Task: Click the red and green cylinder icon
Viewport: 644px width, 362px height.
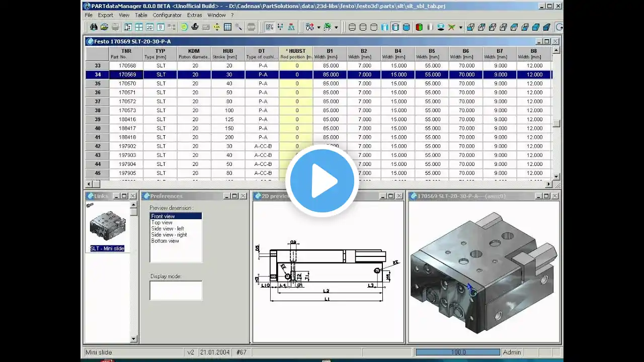Action: click(x=419, y=27)
